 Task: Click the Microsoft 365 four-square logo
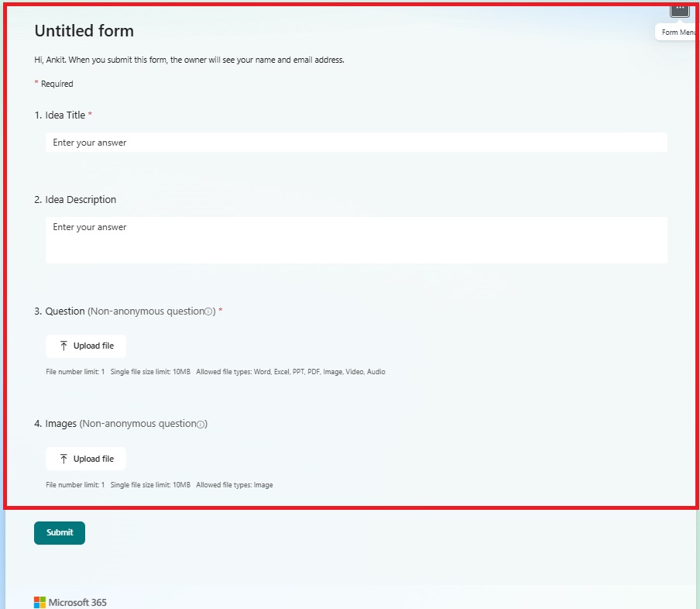[39, 602]
